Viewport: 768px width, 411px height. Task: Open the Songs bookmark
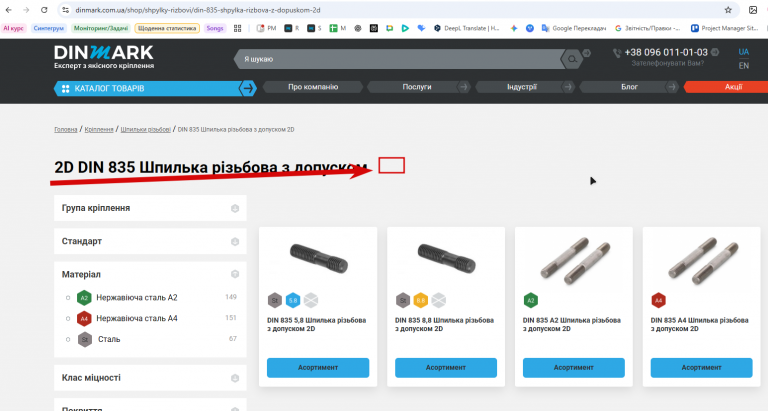coord(215,28)
